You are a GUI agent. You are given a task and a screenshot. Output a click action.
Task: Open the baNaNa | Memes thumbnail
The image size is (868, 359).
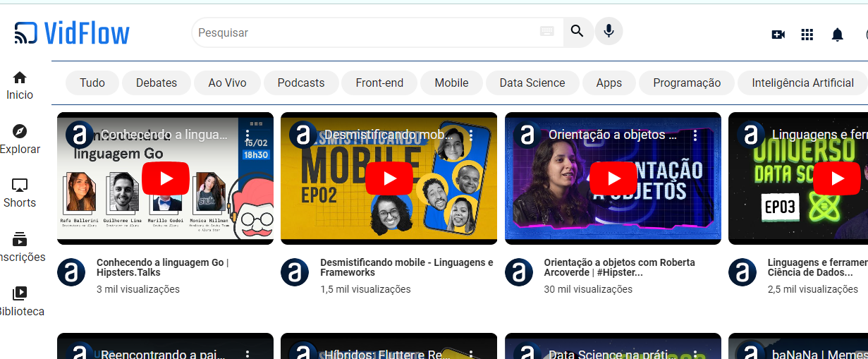(x=798, y=346)
